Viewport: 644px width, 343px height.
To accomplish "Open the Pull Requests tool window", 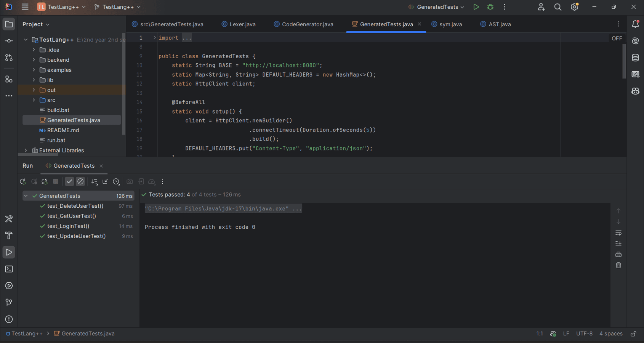I will (9, 58).
